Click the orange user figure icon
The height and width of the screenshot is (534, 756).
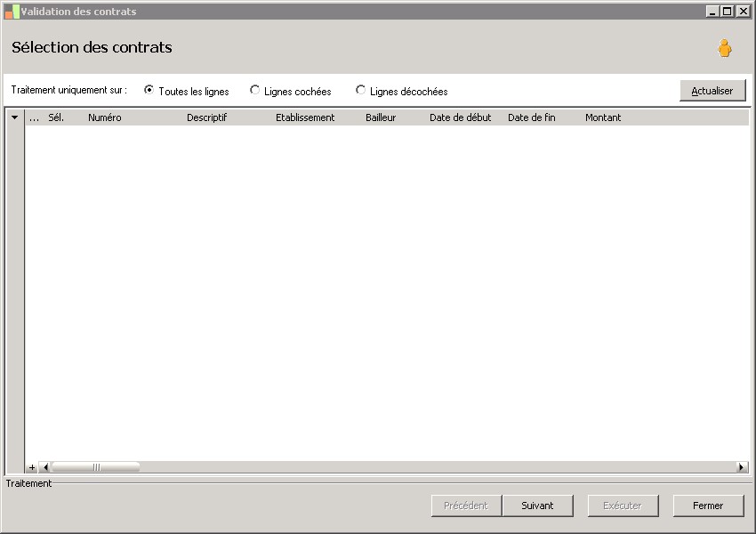(724, 48)
